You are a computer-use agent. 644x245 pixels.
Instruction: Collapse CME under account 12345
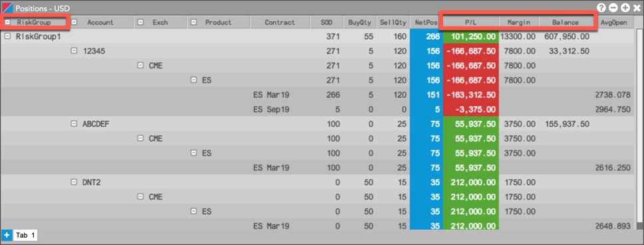point(140,66)
